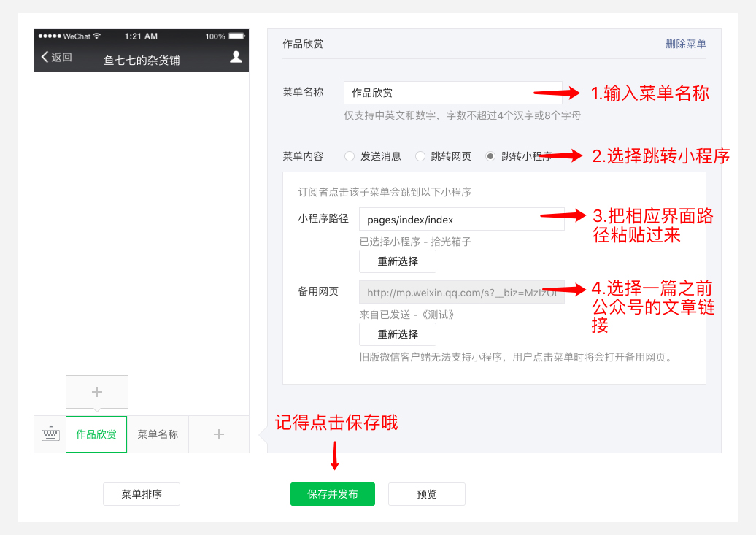Tap the battery indicator in phone status bar
This screenshot has width=756, height=535.
pos(236,36)
